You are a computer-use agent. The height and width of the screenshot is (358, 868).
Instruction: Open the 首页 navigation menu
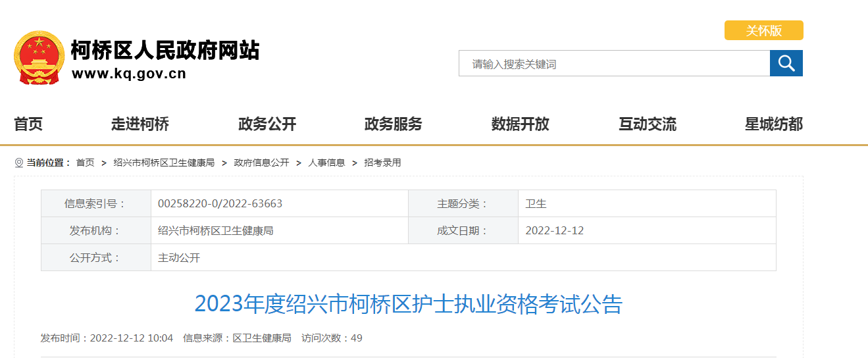point(28,124)
